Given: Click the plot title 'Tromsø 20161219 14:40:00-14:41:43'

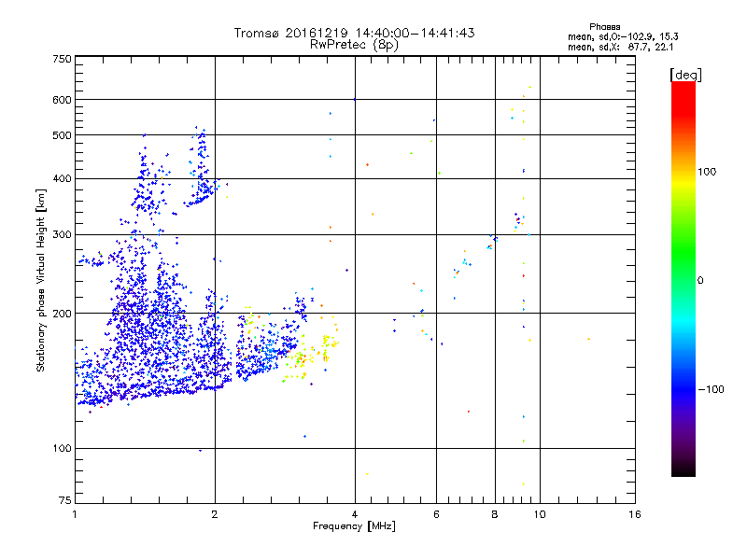Looking at the screenshot, I should pos(354,33).
